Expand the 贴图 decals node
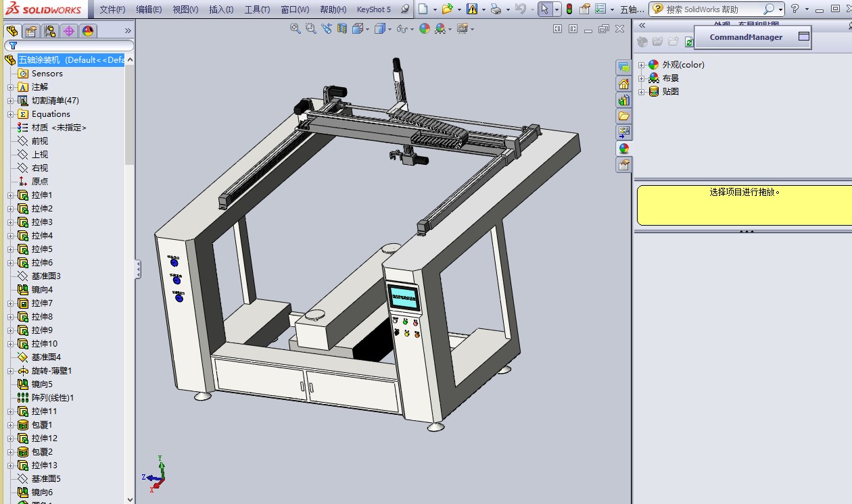852x504 pixels. pyautogui.click(x=641, y=92)
